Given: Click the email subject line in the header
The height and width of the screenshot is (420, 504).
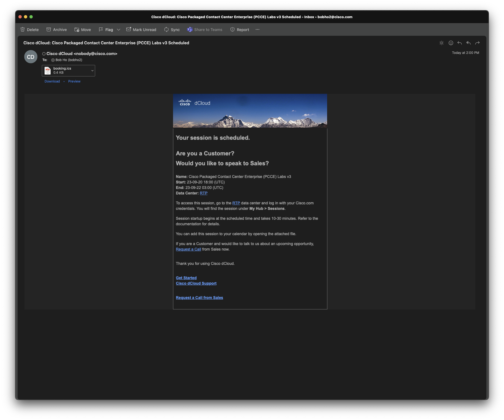Looking at the screenshot, I should coord(106,43).
